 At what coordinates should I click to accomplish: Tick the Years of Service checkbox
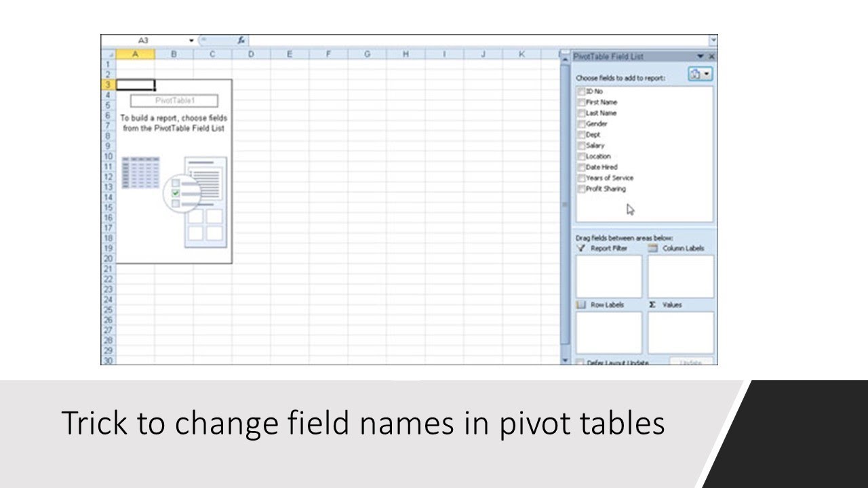[x=581, y=178]
